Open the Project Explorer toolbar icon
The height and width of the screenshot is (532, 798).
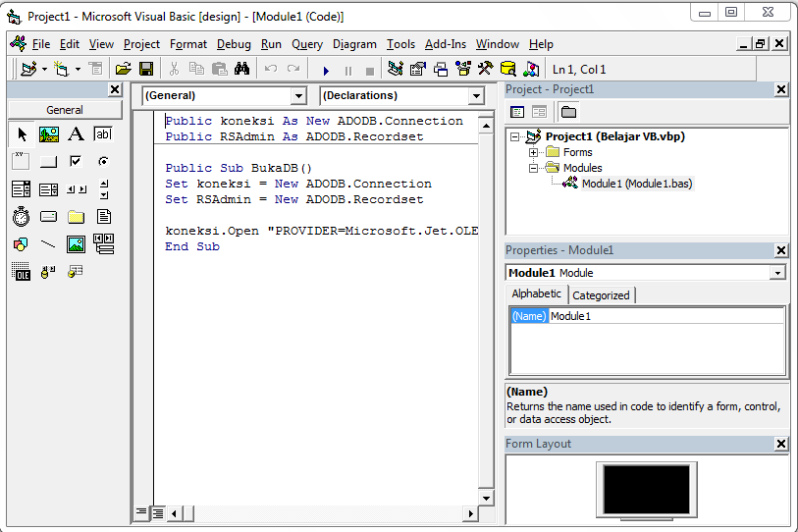[x=395, y=69]
